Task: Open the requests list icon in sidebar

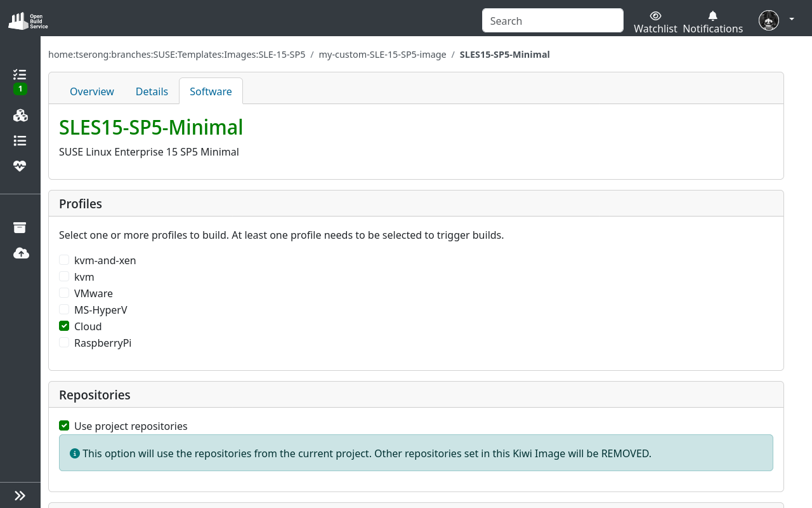Action: [x=20, y=140]
